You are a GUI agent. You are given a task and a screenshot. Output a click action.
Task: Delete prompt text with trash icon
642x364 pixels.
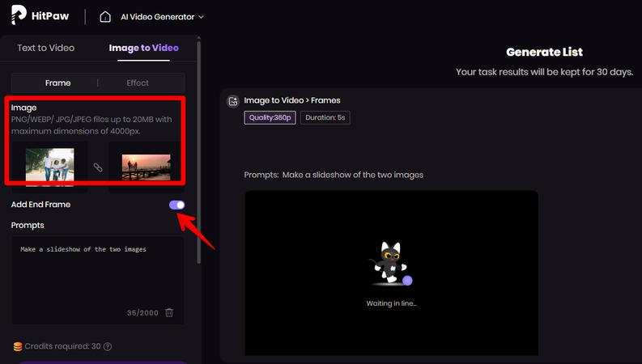pos(169,312)
